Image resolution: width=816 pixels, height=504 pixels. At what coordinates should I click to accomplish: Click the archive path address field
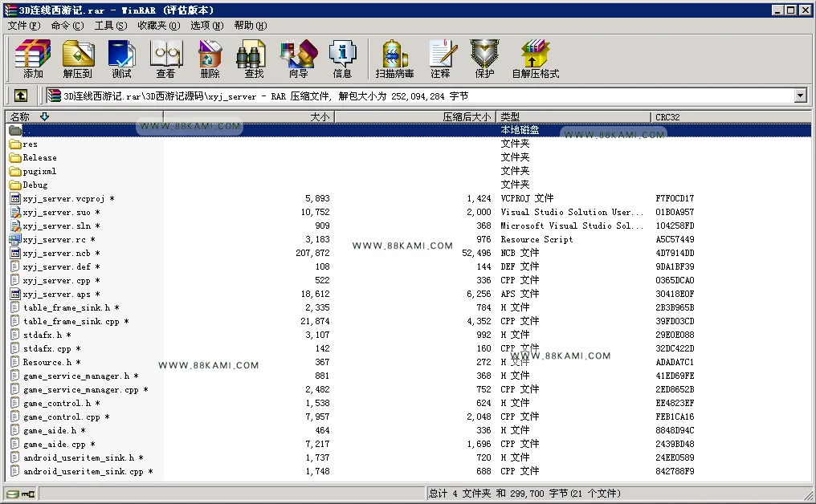[419, 96]
